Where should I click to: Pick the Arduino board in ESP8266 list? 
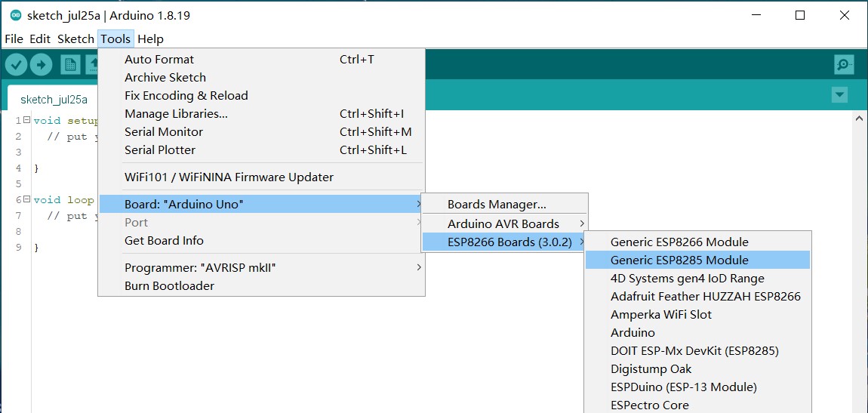point(697,333)
